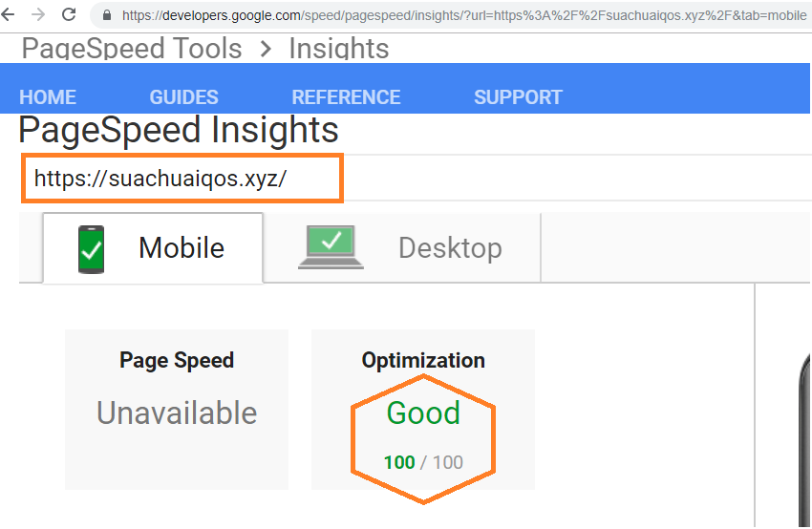812x529 pixels.
Task: Click the browser forward arrow
Action: click(x=37, y=14)
